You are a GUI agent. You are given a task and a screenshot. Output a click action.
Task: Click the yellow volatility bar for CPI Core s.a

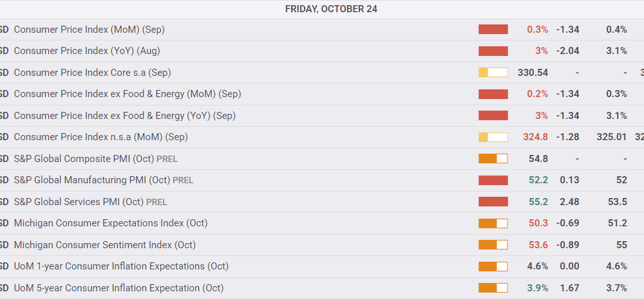(493, 73)
